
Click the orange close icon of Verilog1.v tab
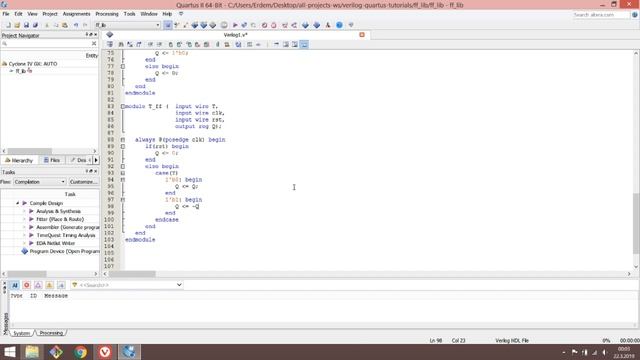362,35
